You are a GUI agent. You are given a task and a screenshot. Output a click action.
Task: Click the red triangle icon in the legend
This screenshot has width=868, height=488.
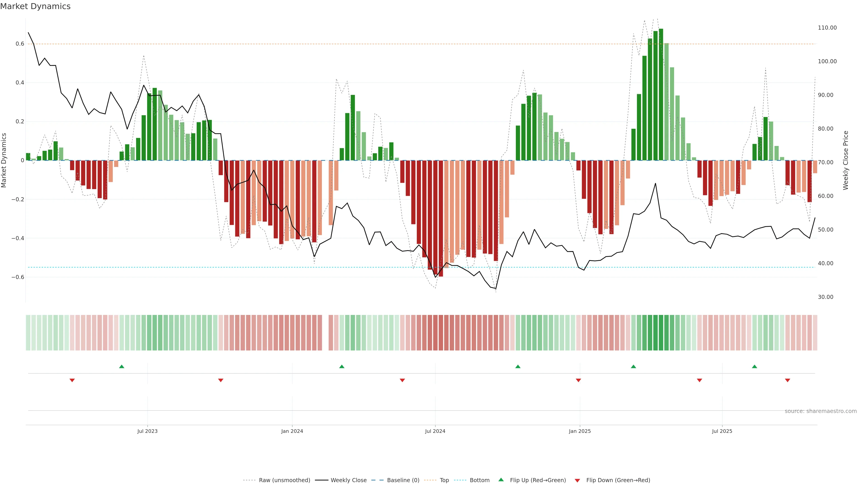(x=577, y=480)
